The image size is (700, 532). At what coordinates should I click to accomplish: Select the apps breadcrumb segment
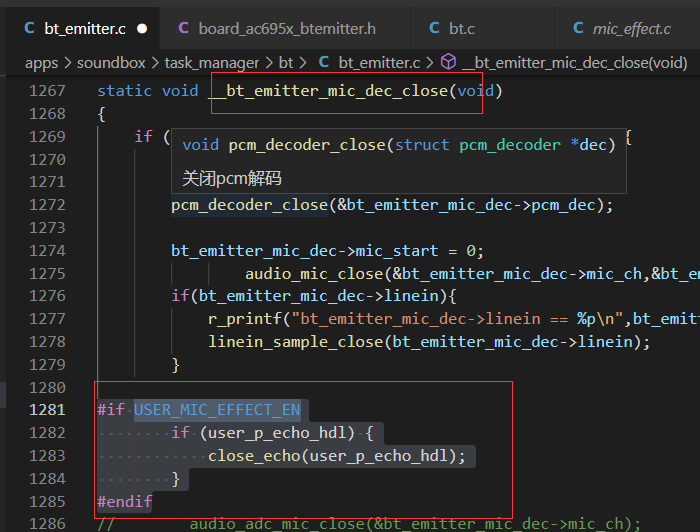tap(42, 63)
